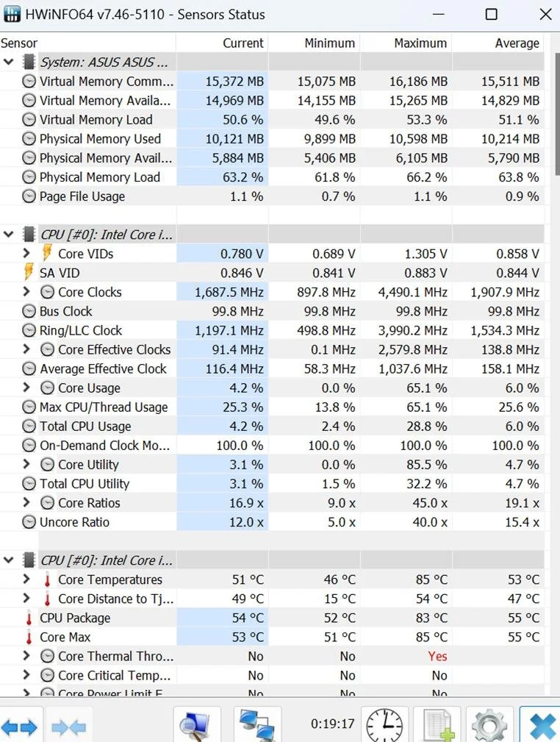
Task: Start logging with the sheet plus icon
Action: [437, 725]
